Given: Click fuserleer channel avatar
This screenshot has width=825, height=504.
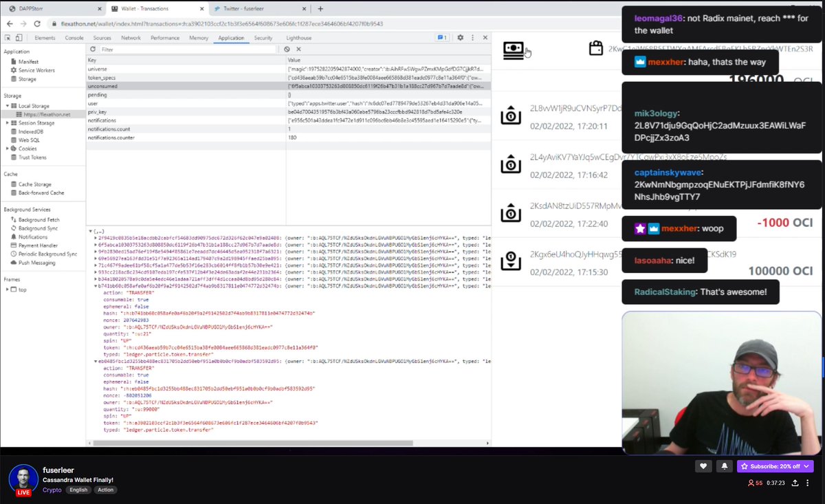Looking at the screenshot, I should tap(22, 479).
